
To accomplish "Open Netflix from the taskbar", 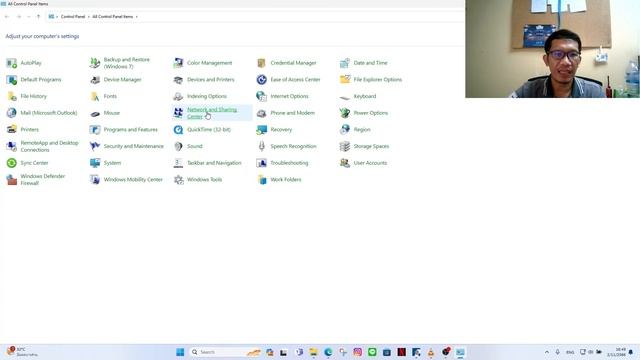I will pos(402,352).
